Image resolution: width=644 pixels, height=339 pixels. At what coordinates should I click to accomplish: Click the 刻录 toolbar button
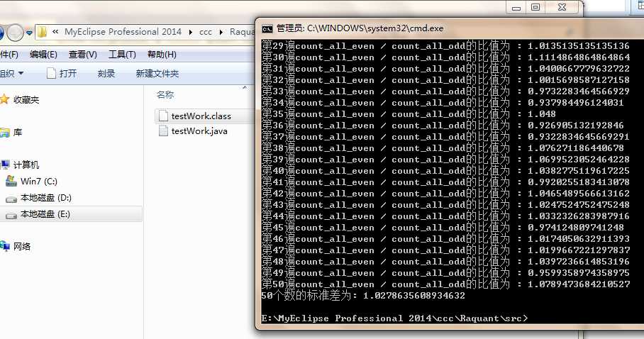click(x=106, y=74)
